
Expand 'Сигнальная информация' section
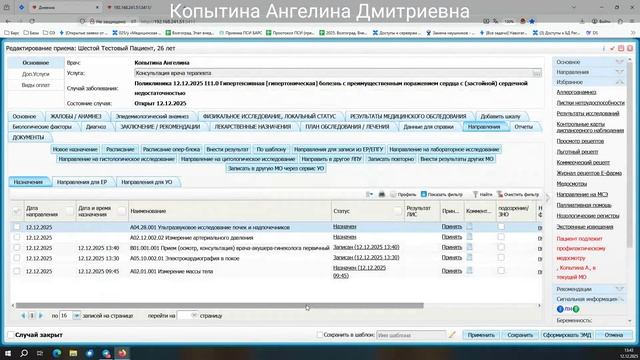pyautogui.click(x=620, y=299)
